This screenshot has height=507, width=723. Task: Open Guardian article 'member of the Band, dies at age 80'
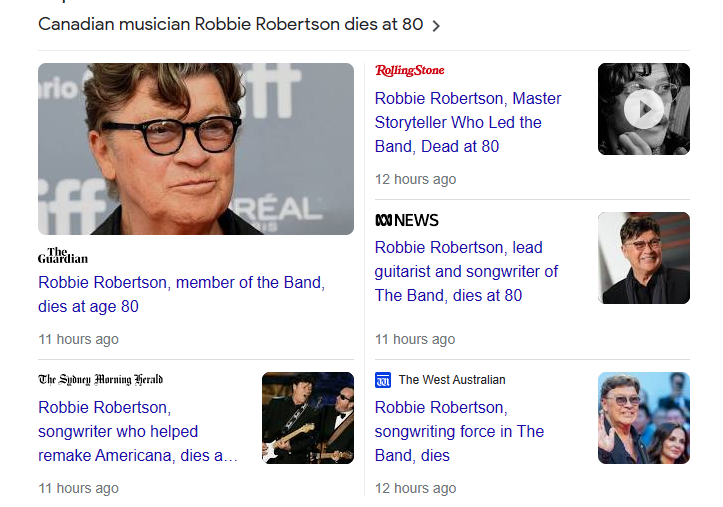pyautogui.click(x=181, y=295)
